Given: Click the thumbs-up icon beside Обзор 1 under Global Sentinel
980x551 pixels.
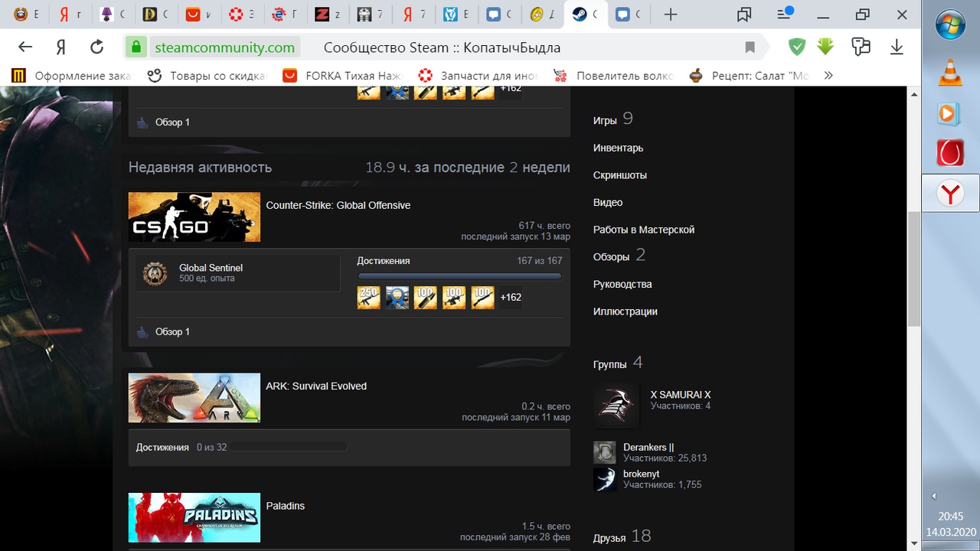Looking at the screenshot, I should [x=142, y=332].
